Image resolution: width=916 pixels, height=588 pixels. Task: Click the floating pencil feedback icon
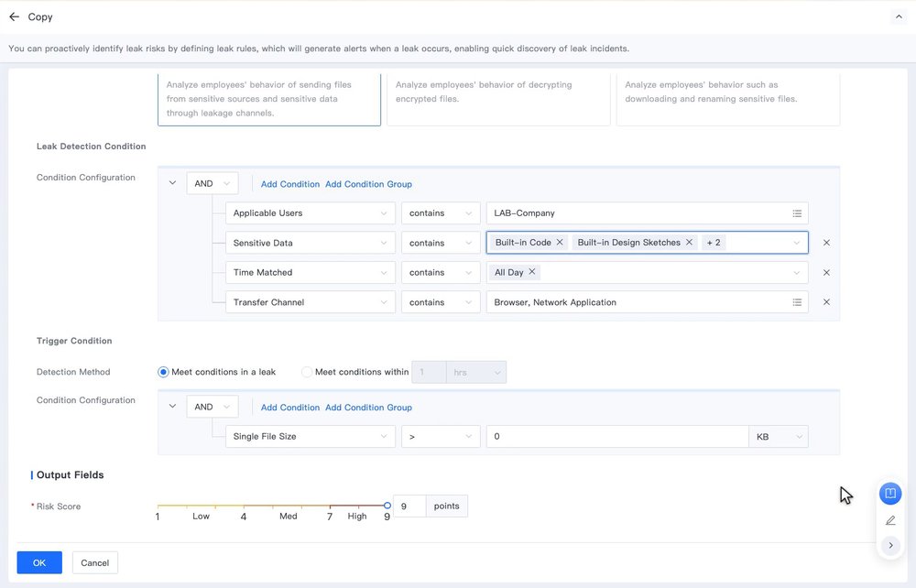click(x=890, y=520)
